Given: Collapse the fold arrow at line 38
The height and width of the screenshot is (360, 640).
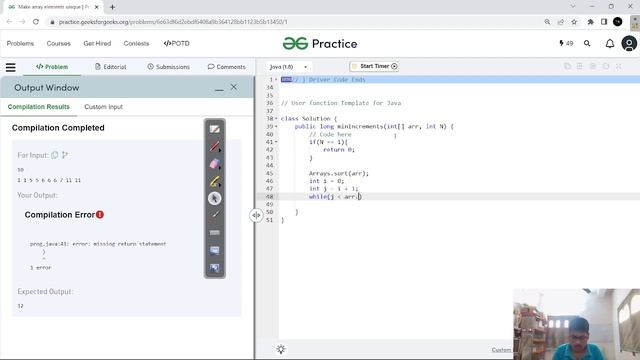Looking at the screenshot, I should point(276,119).
